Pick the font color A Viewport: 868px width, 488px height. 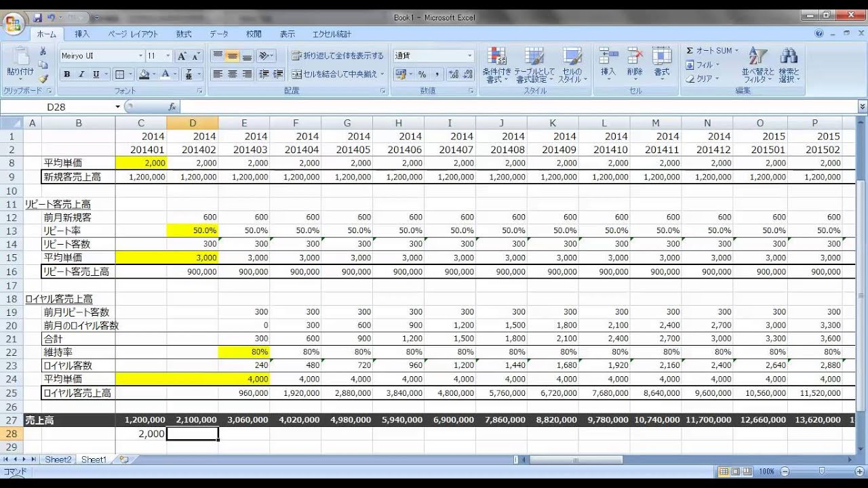(x=165, y=75)
